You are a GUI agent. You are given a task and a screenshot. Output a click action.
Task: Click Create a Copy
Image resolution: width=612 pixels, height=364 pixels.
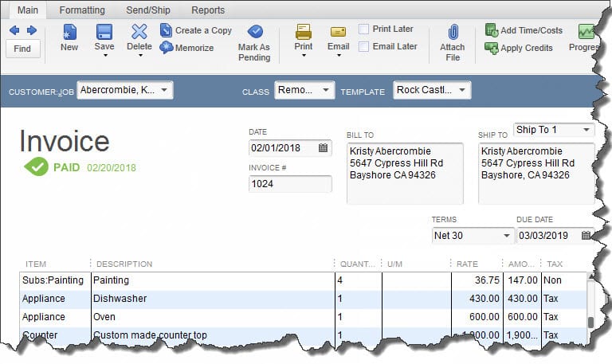click(x=196, y=30)
